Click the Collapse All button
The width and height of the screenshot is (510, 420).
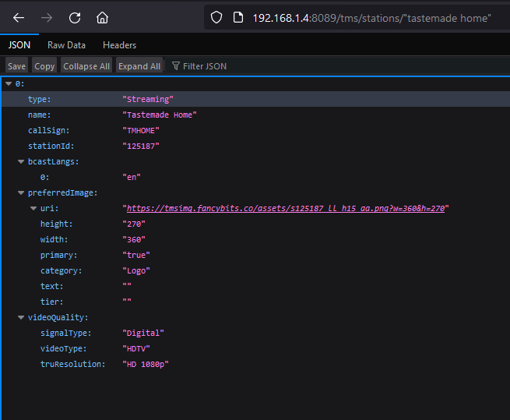86,66
